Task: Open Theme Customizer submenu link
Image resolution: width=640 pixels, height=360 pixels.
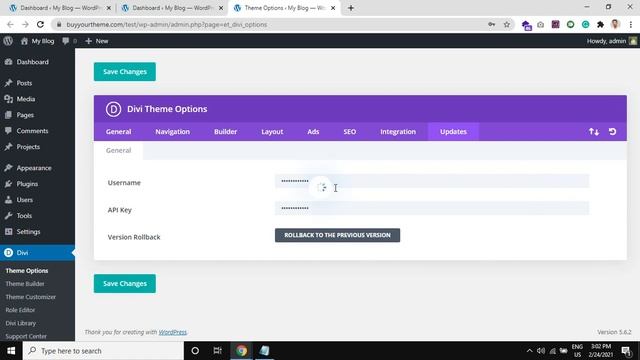Action: point(31,297)
